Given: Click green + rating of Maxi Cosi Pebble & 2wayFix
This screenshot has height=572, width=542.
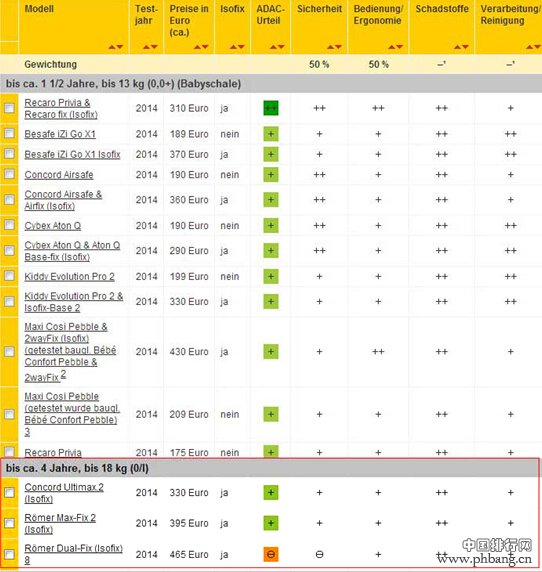Looking at the screenshot, I should pyautogui.click(x=271, y=352).
